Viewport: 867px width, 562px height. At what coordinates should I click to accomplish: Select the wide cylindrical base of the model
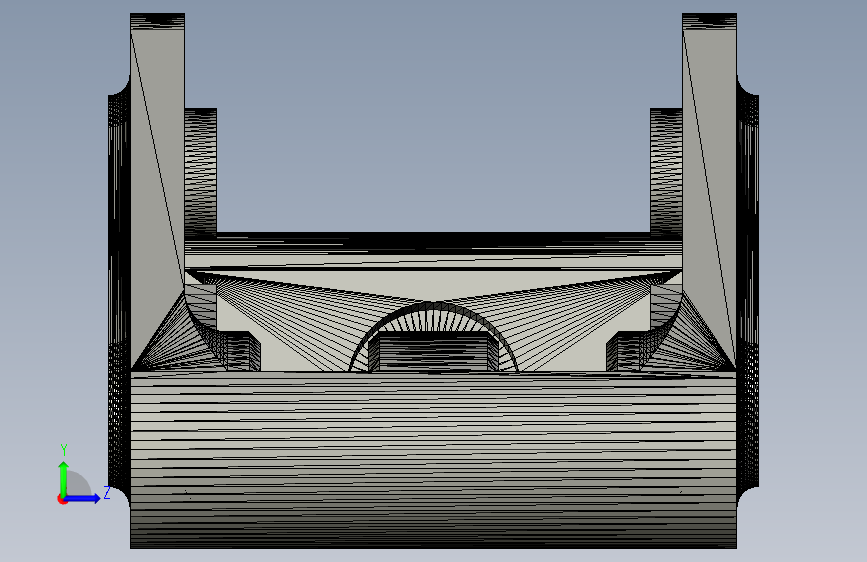[x=434, y=460]
